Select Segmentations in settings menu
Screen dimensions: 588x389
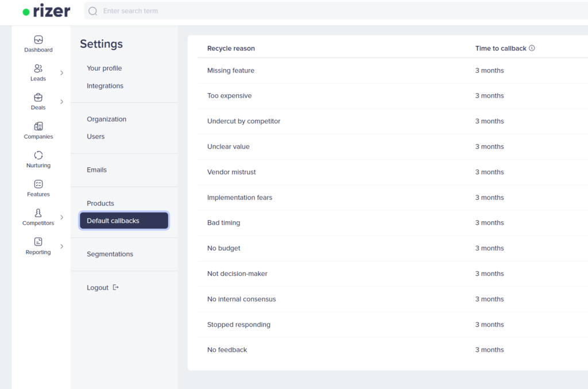coord(110,254)
